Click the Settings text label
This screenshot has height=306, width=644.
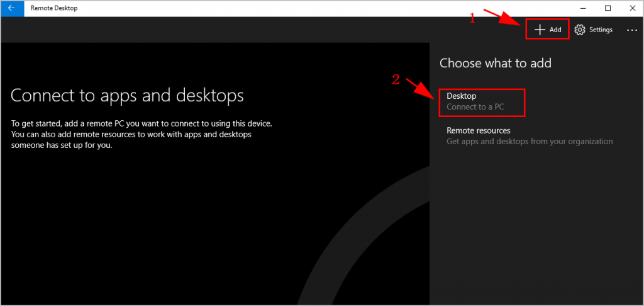pos(601,30)
